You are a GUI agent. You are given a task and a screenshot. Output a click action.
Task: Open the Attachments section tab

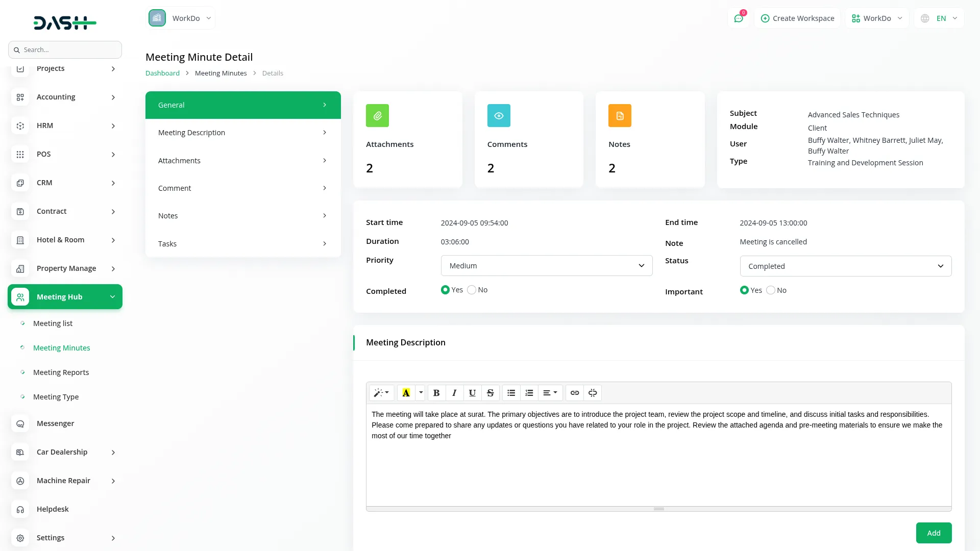click(243, 161)
